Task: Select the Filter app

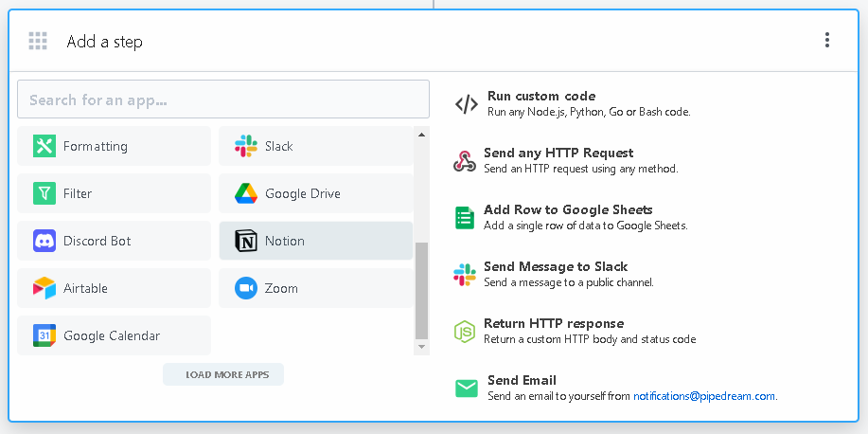Action: click(x=114, y=193)
